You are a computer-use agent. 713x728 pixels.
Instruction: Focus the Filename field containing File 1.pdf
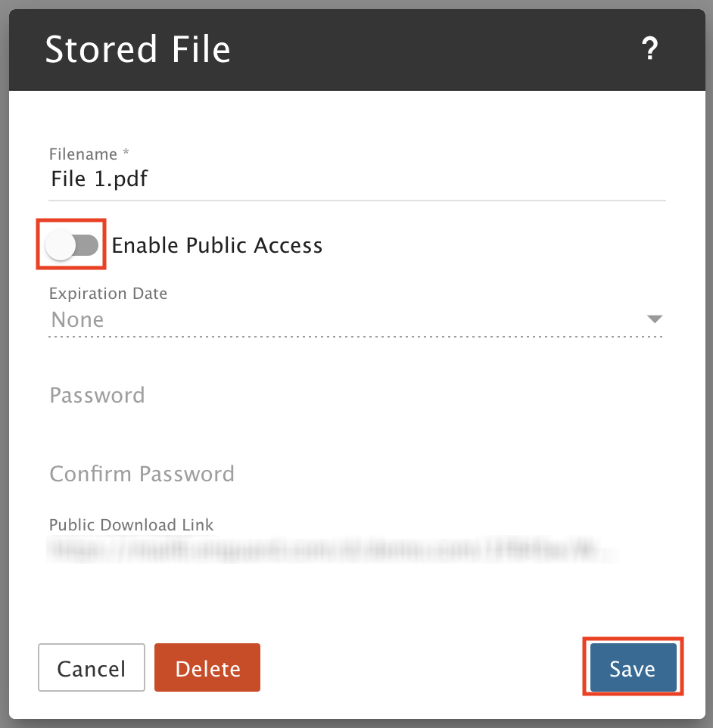(x=356, y=179)
